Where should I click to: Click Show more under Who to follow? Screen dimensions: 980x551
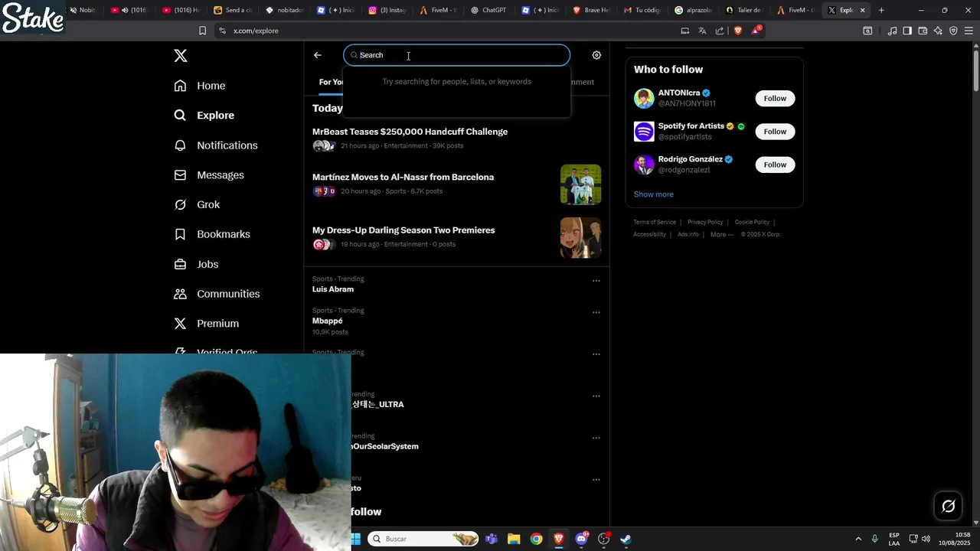(x=653, y=194)
